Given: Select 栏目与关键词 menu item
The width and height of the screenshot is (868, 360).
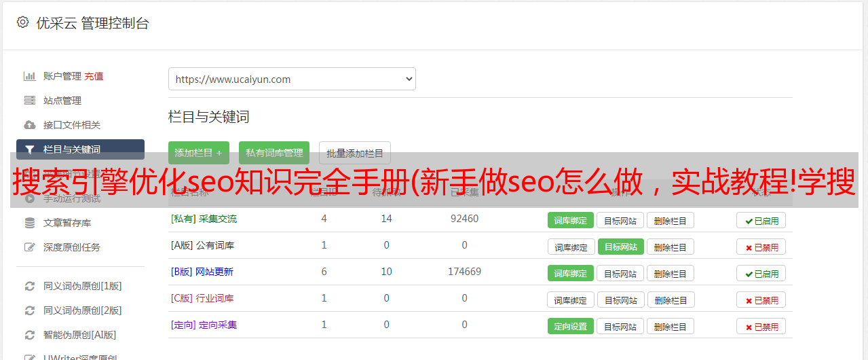Looking at the screenshot, I should point(80,149).
